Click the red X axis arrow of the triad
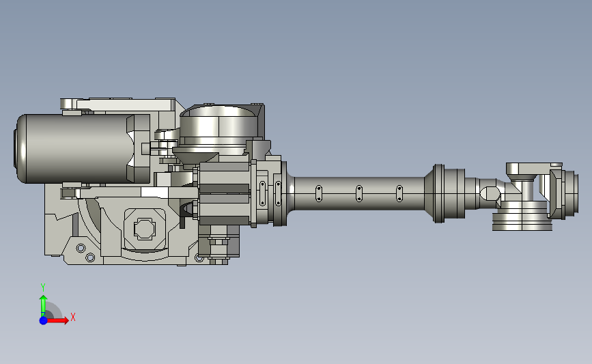The width and height of the screenshot is (592, 364). [x=57, y=320]
